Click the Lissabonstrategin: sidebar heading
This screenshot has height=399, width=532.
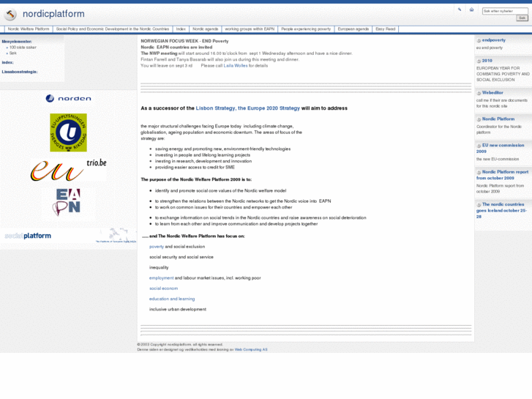(x=20, y=72)
